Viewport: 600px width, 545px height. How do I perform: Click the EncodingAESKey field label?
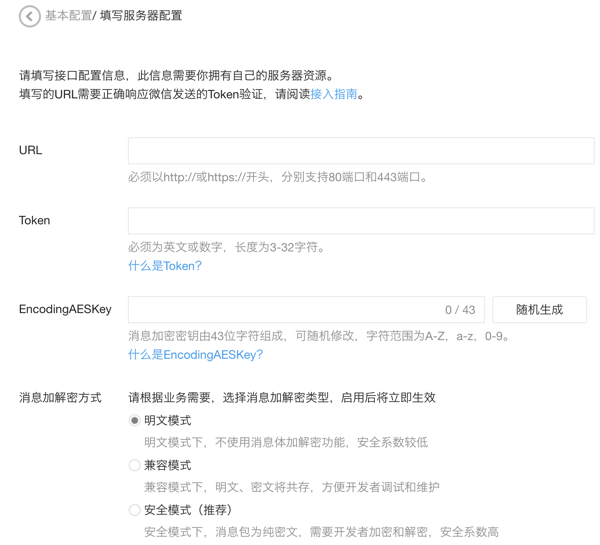65,309
